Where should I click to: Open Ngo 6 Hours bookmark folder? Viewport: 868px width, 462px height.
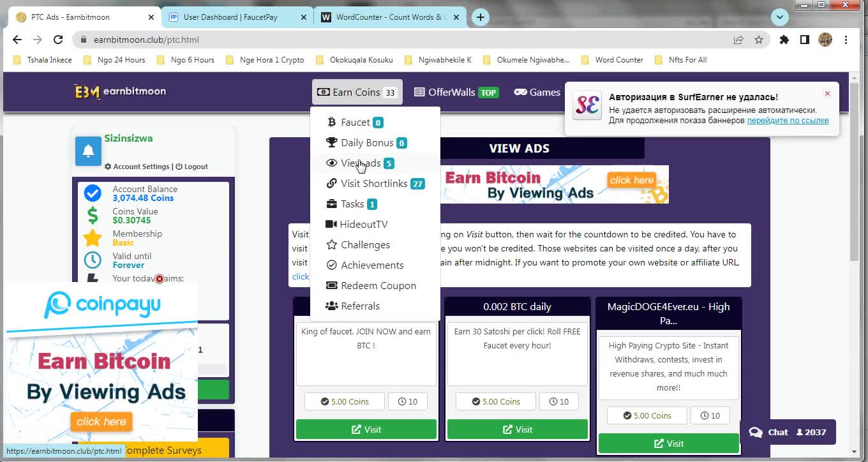click(186, 60)
